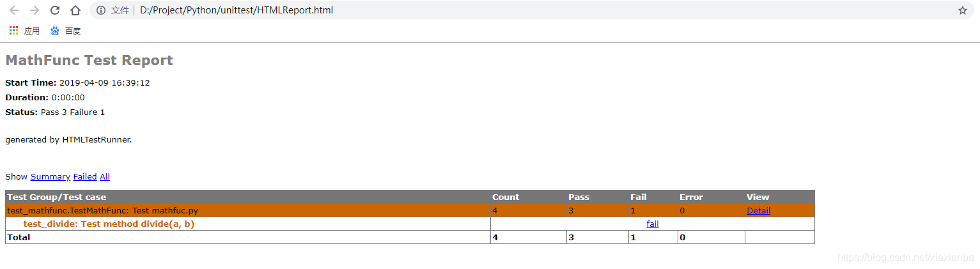Open Detail for TestMathFunc group
This screenshot has height=269, width=980.
tap(758, 210)
